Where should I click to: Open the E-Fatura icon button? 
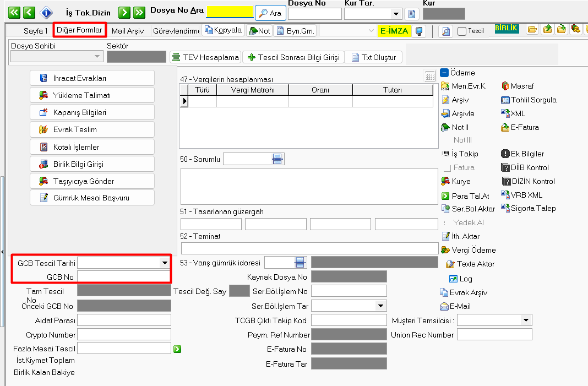(505, 127)
